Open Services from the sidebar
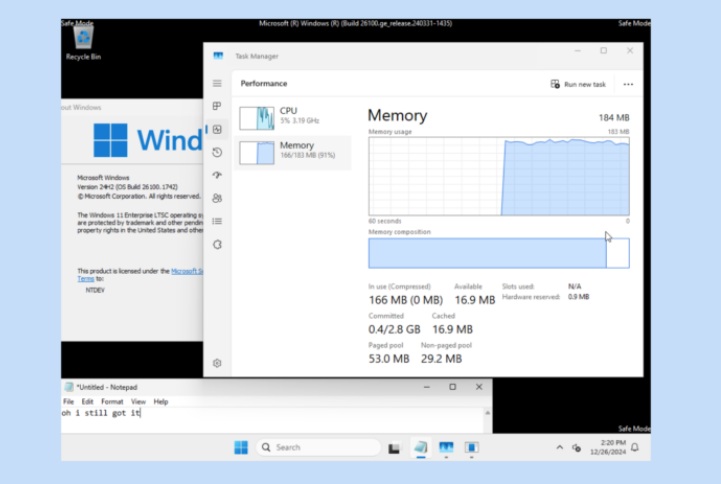Viewport: 721px width, 484px height. click(x=217, y=245)
